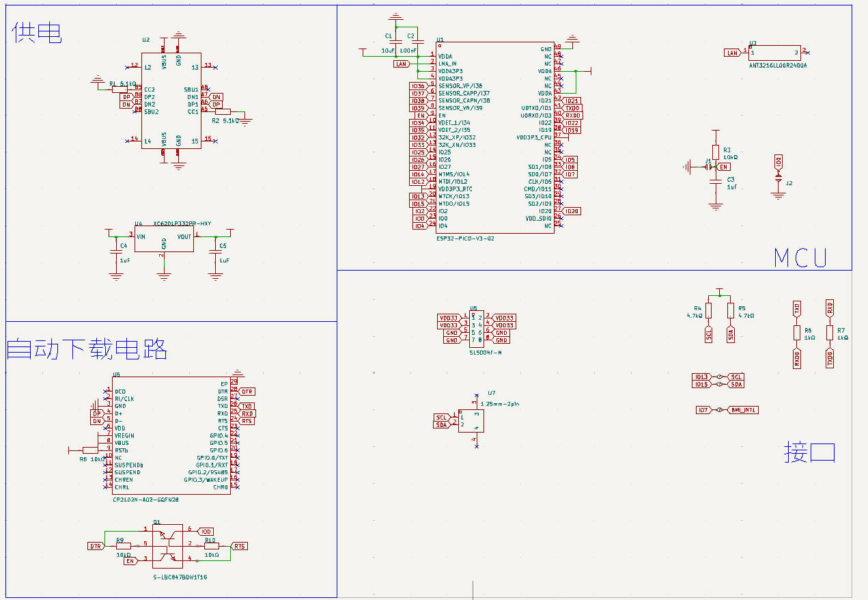868x600 pixels.
Task: Select resistor R3 10kΩ
Action: pyautogui.click(x=715, y=151)
